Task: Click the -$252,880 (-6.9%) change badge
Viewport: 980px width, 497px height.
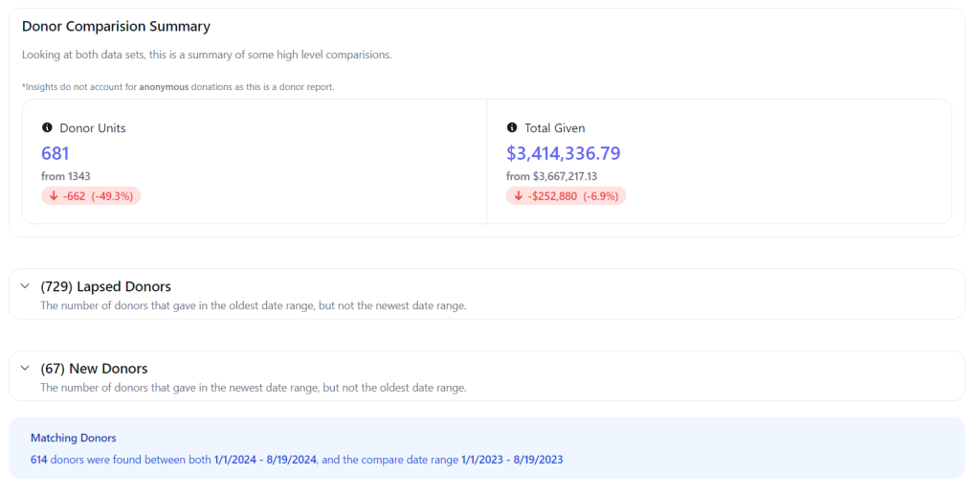Action: pos(567,195)
